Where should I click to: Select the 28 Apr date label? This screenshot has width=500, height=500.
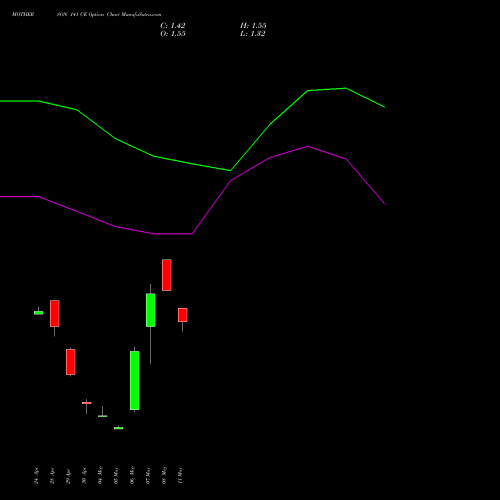coord(52,476)
